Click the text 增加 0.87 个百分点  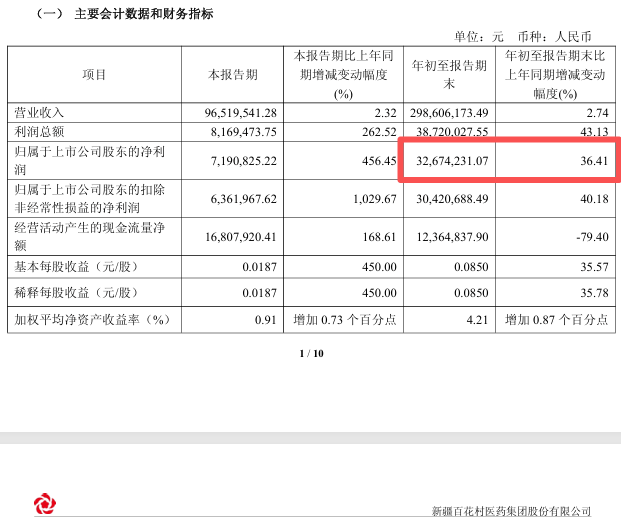556,320
